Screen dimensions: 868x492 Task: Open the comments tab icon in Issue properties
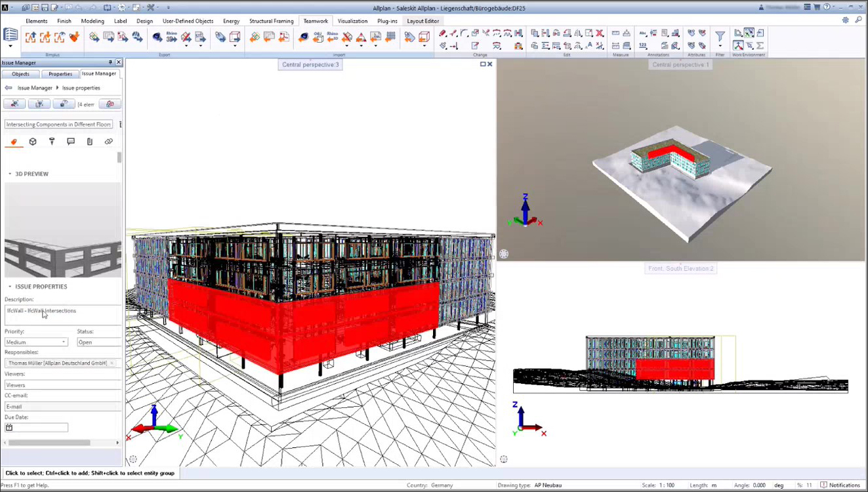71,142
